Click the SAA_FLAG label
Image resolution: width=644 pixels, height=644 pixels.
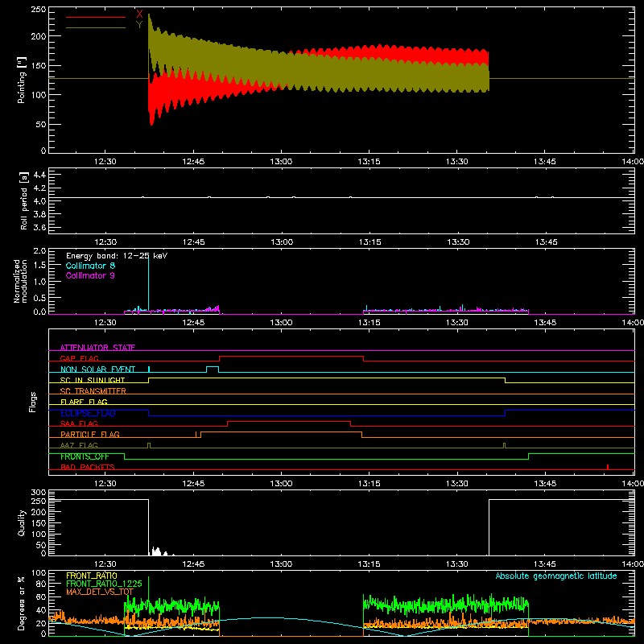[x=79, y=423]
